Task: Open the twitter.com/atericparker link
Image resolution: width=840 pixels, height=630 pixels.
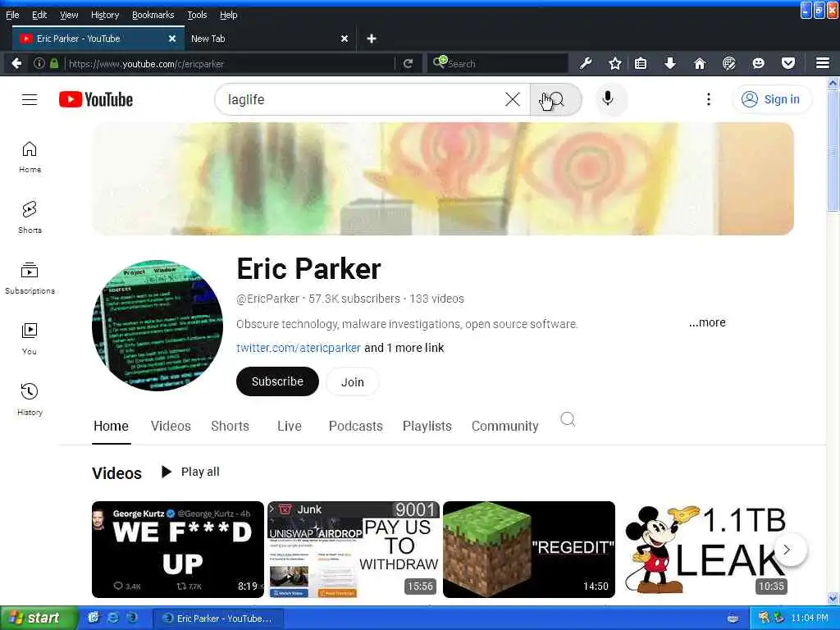Action: tap(299, 348)
